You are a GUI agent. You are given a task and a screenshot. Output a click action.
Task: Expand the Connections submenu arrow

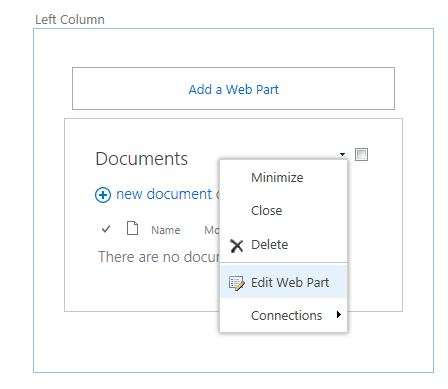click(339, 315)
